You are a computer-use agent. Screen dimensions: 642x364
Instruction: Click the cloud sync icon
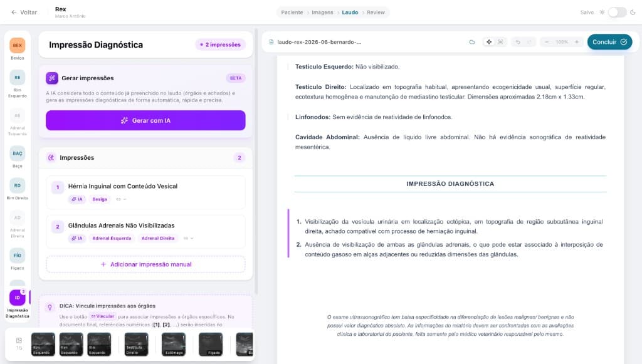(x=471, y=42)
